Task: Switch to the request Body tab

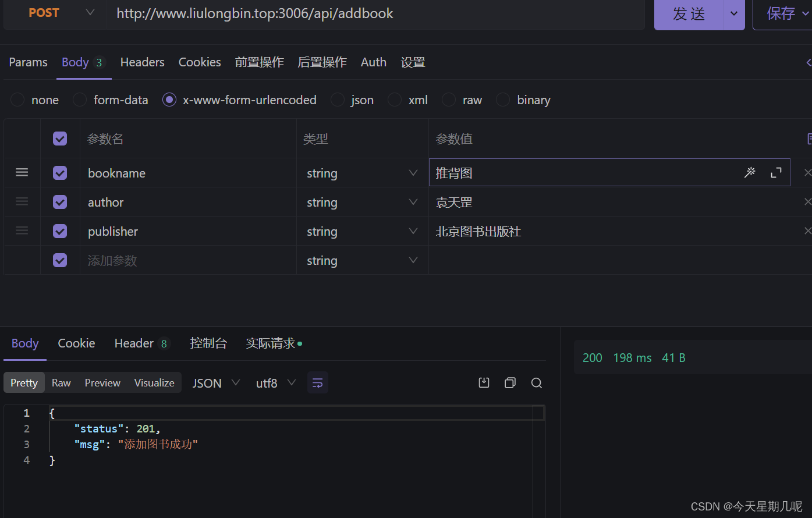Action: point(83,62)
